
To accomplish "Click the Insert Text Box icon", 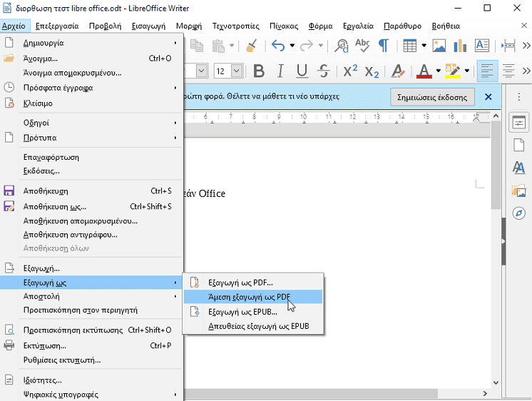I will pyautogui.click(x=482, y=46).
